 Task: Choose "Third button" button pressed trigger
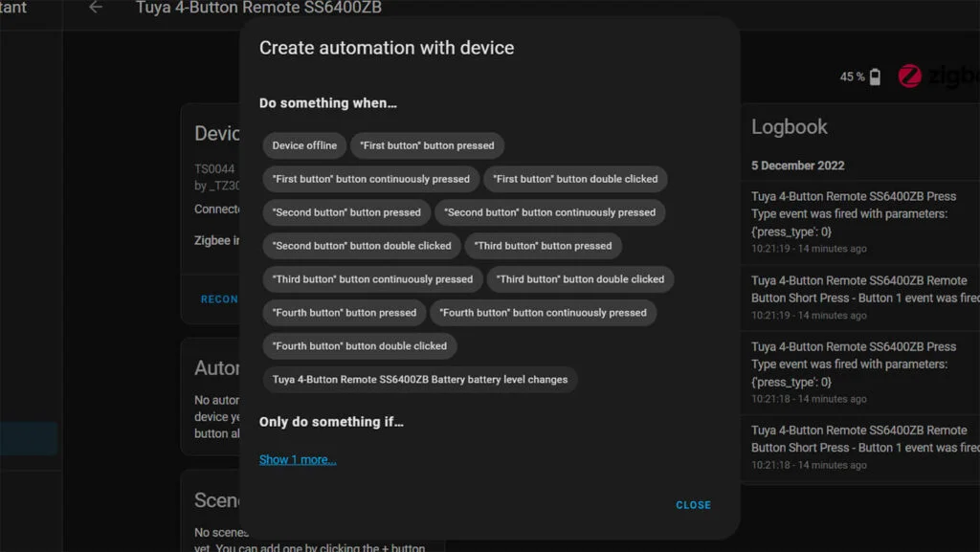(x=543, y=246)
